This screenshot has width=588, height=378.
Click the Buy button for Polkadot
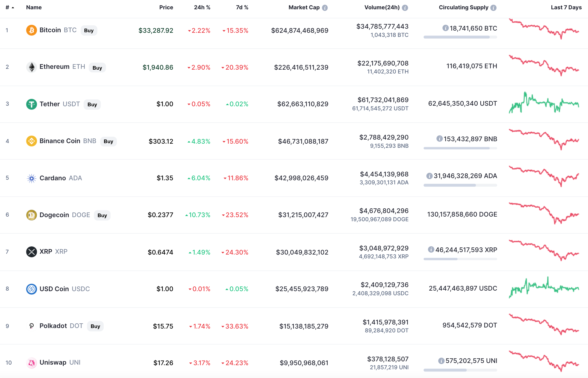(95, 326)
